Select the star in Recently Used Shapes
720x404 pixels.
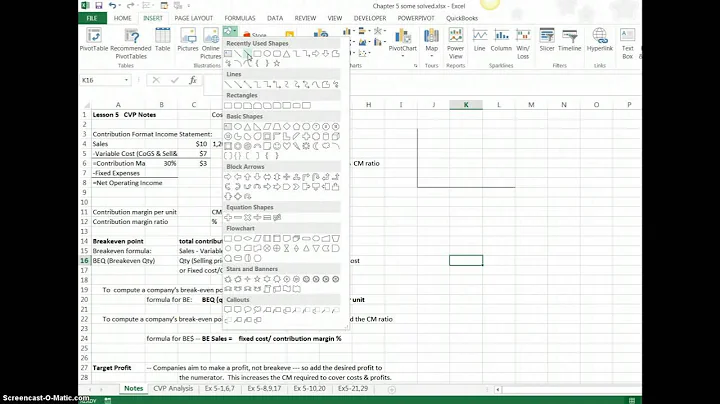277,63
